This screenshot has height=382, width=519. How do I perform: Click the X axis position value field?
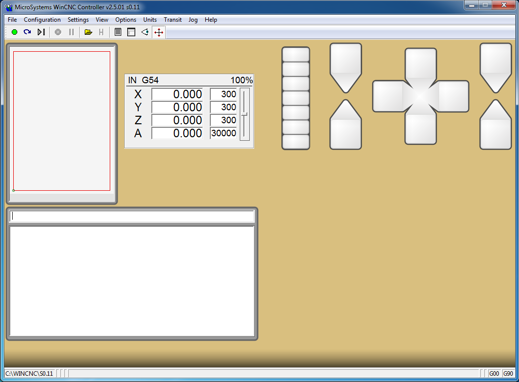point(177,94)
